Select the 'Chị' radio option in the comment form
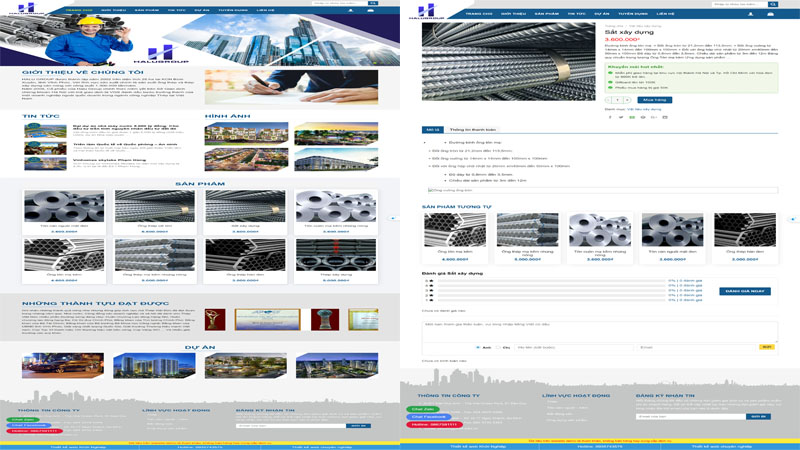Image resolution: width=800 pixels, height=450 pixels. coord(498,347)
